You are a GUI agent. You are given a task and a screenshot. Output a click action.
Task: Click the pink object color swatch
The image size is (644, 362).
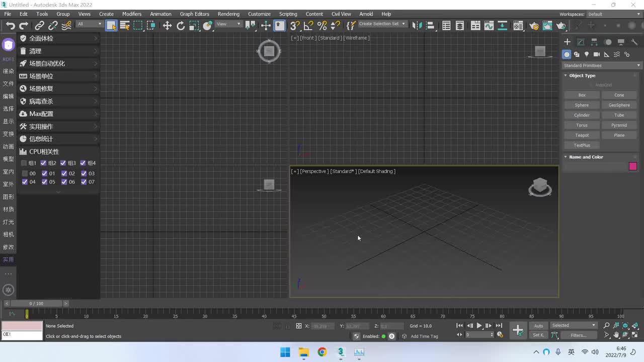(632, 166)
